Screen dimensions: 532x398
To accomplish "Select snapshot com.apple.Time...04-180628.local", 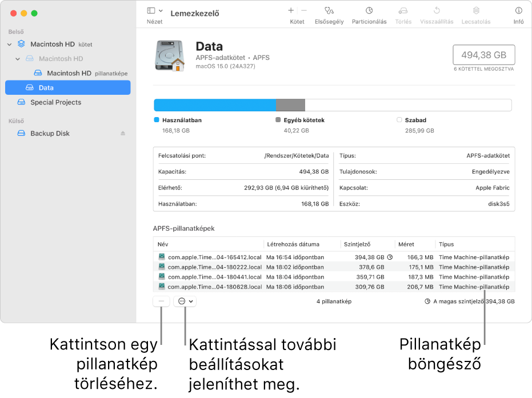I will 334,287.
